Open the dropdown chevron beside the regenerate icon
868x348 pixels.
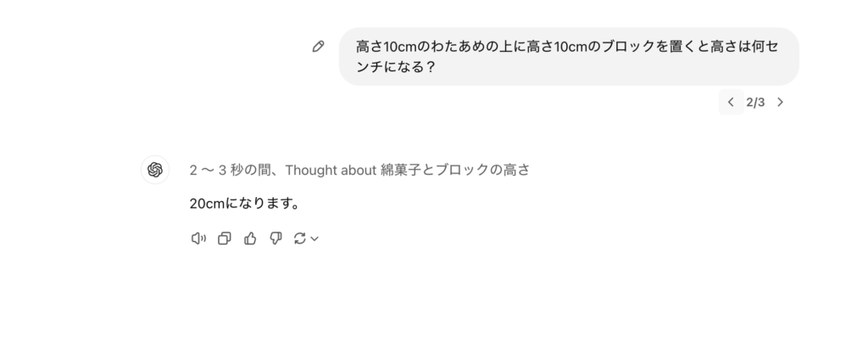(314, 239)
